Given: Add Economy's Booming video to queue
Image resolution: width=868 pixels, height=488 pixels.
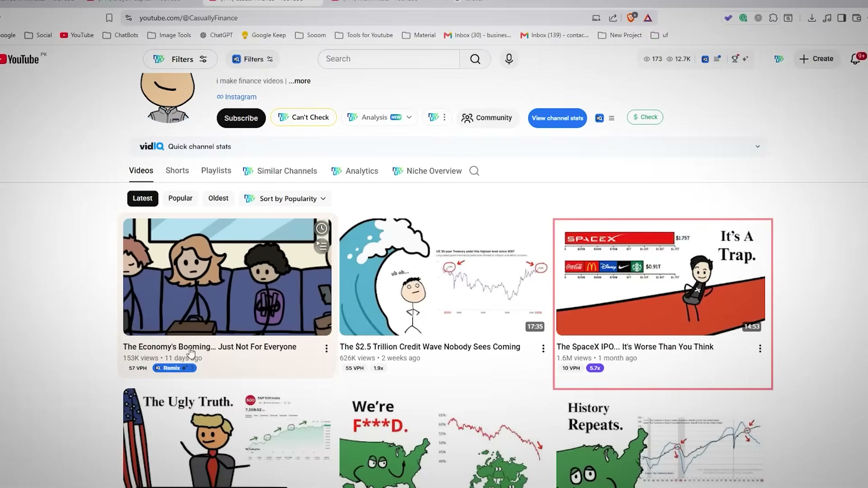Looking at the screenshot, I should click(321, 246).
